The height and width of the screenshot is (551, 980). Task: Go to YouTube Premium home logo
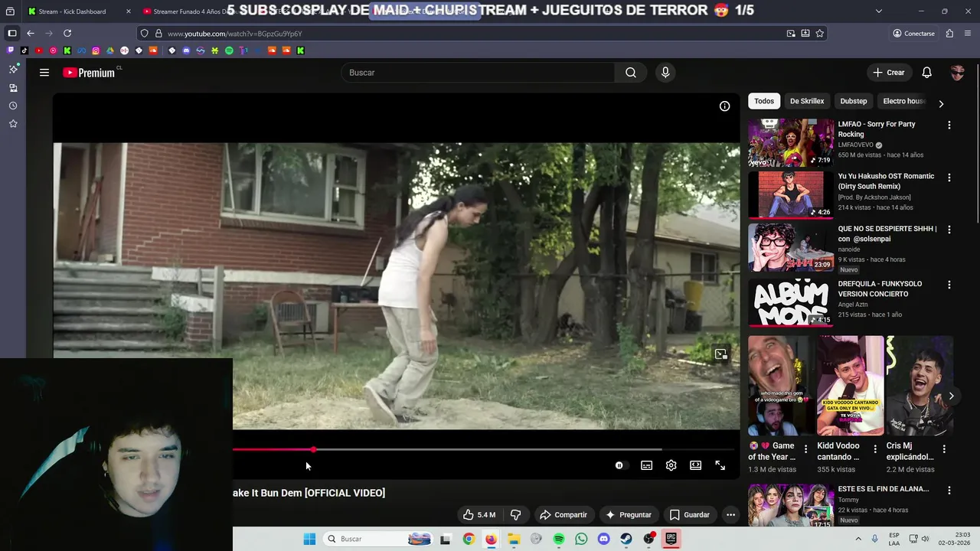[x=89, y=73]
